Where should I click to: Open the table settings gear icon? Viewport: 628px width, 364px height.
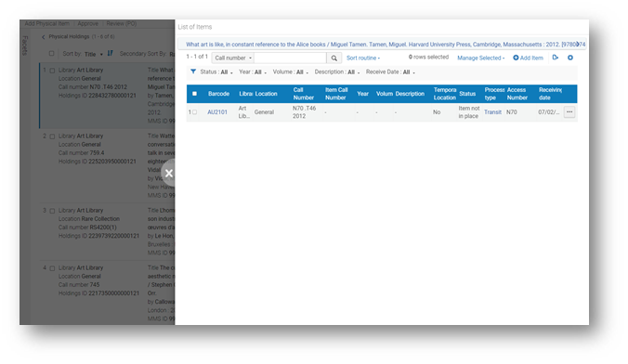tap(569, 58)
